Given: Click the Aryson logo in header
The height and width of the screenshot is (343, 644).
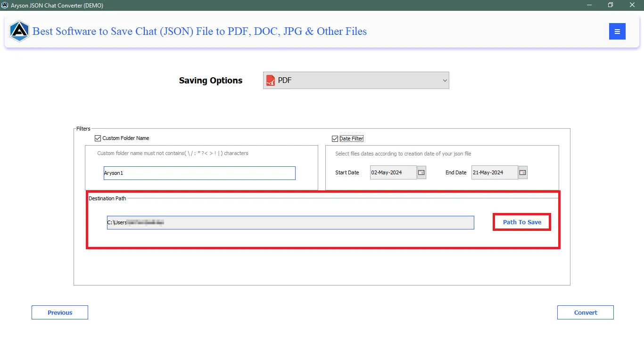Looking at the screenshot, I should (19, 32).
